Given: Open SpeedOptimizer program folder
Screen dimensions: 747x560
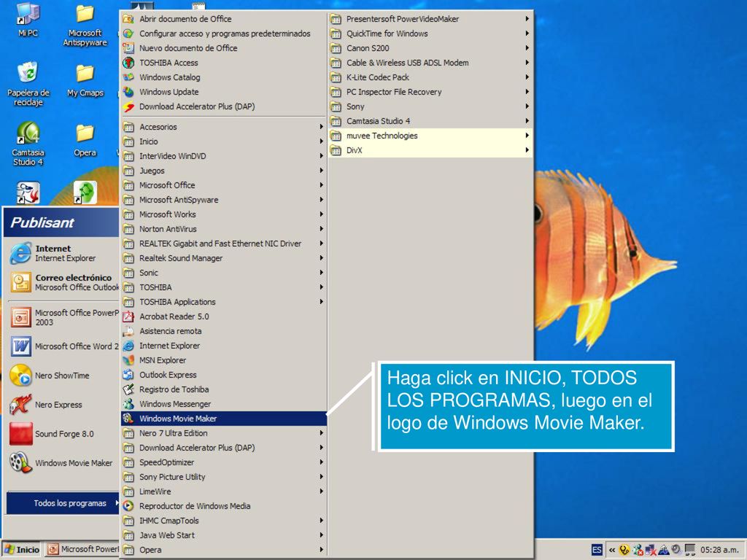Looking at the screenshot, I should (223, 462).
